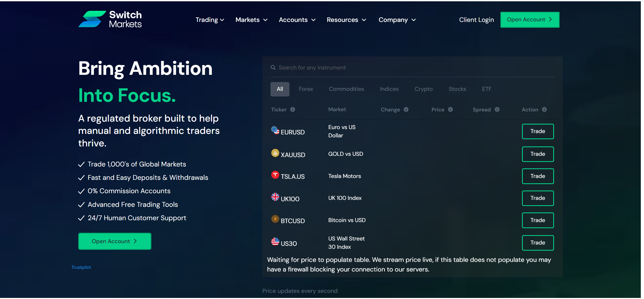Switch to the Crypto tab

(423, 89)
